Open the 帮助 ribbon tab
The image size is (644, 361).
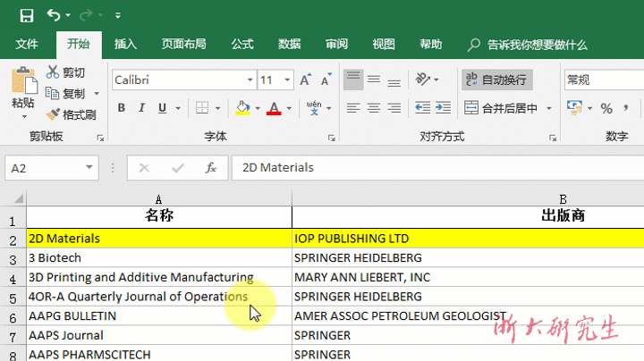[431, 44]
